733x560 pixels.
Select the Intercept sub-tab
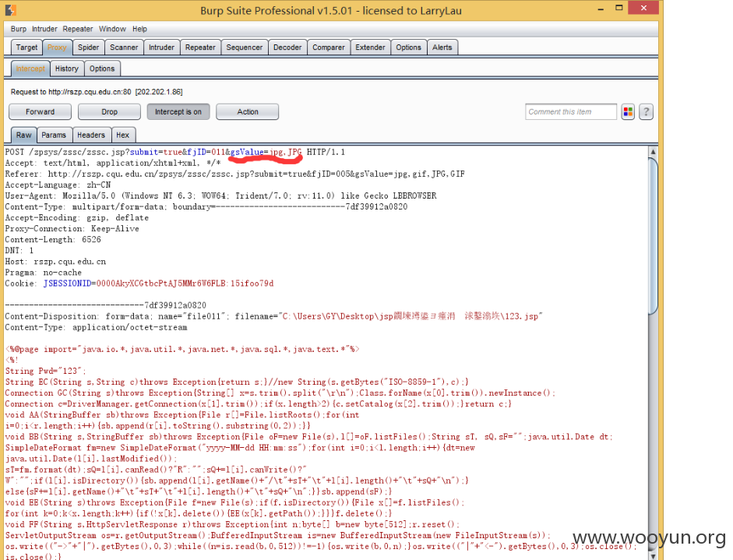pos(30,69)
